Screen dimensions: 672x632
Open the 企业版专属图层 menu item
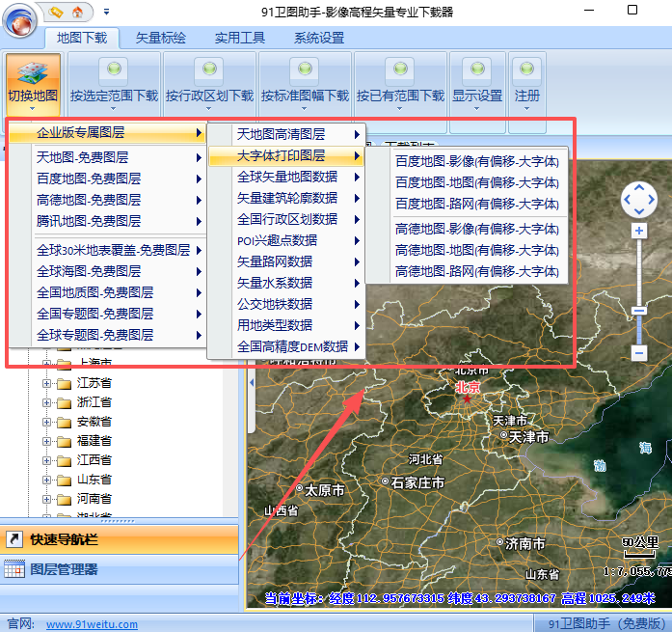tap(107, 133)
